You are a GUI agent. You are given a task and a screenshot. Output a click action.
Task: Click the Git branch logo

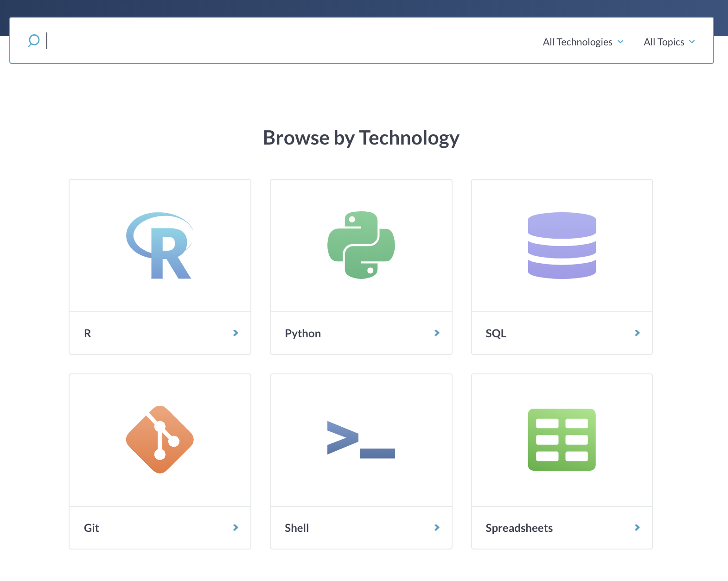coord(160,440)
